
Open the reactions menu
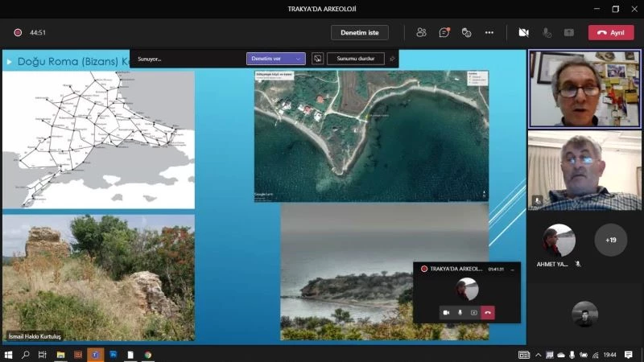point(466,32)
